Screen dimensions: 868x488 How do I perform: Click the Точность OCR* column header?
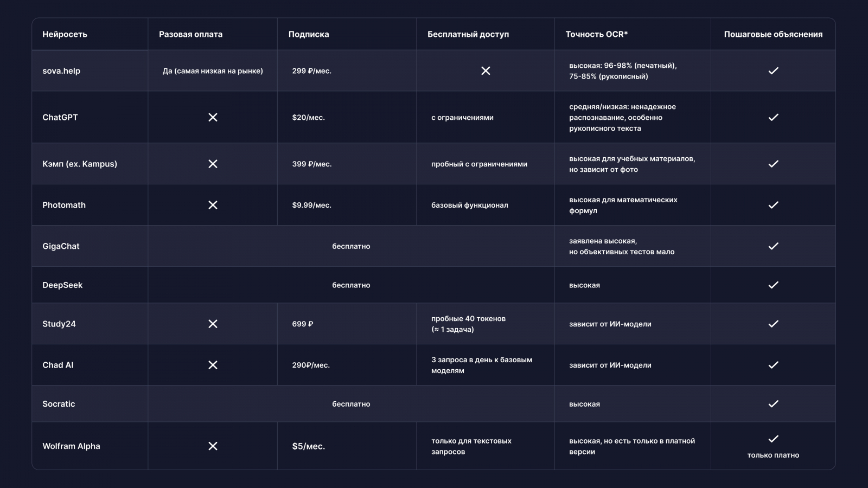(596, 34)
